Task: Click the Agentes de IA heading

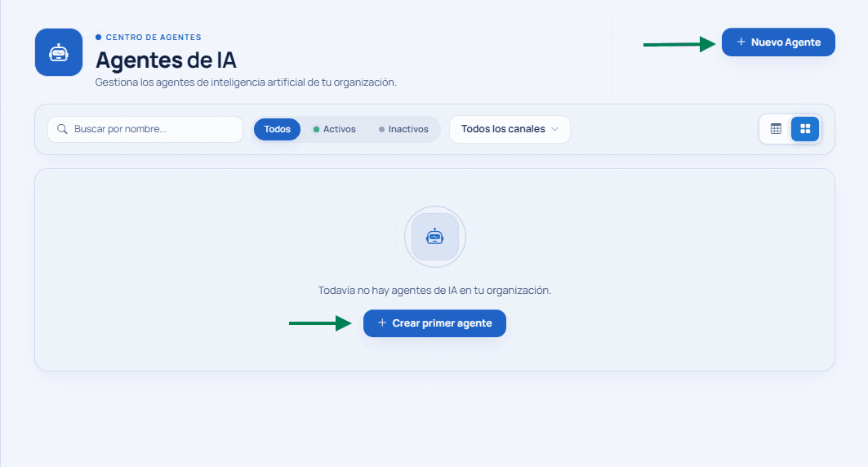Action: click(166, 60)
